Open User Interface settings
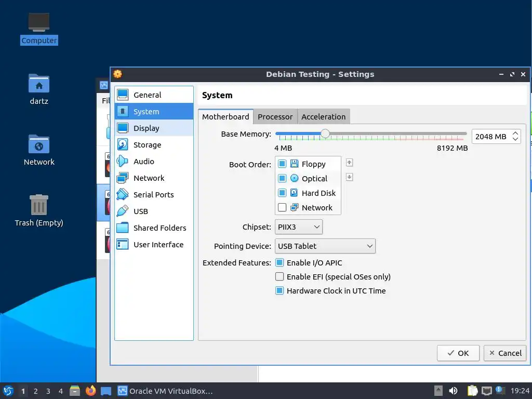The image size is (532, 399). (x=154, y=244)
